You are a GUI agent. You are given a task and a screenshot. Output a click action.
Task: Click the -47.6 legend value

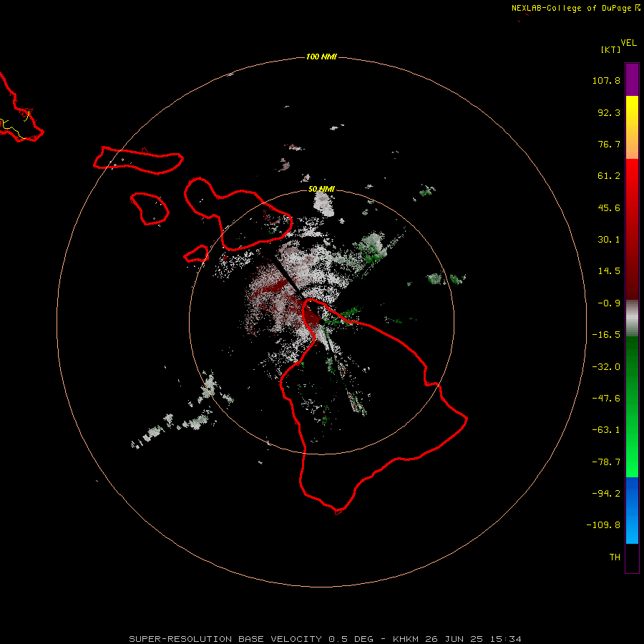click(606, 399)
